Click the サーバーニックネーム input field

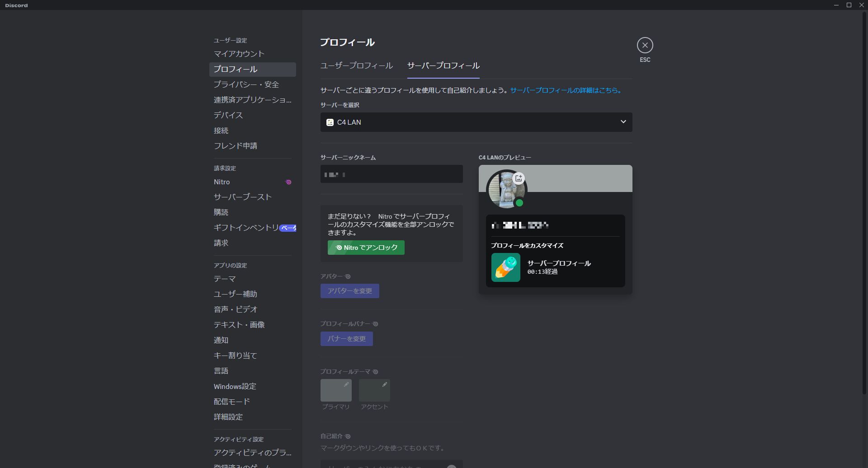click(x=391, y=174)
